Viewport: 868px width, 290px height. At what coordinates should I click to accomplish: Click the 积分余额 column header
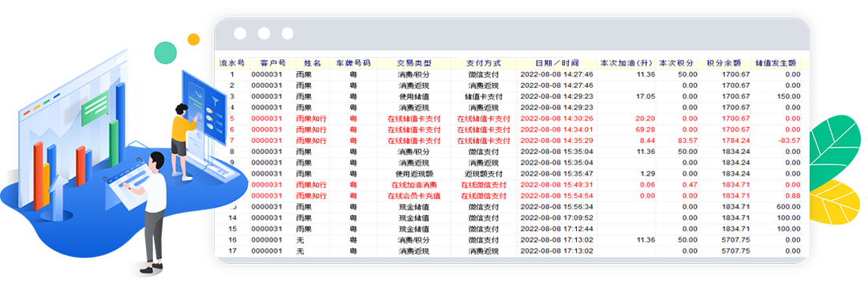[x=724, y=62]
